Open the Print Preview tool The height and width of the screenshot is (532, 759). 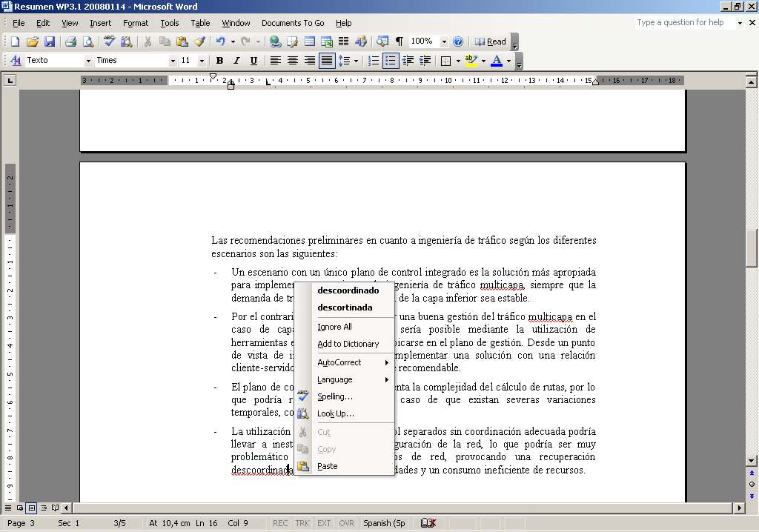pos(88,41)
